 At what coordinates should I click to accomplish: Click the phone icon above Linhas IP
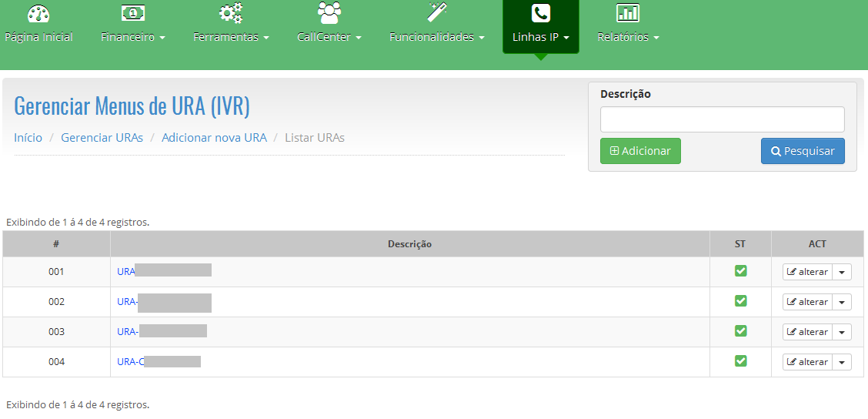click(x=541, y=13)
